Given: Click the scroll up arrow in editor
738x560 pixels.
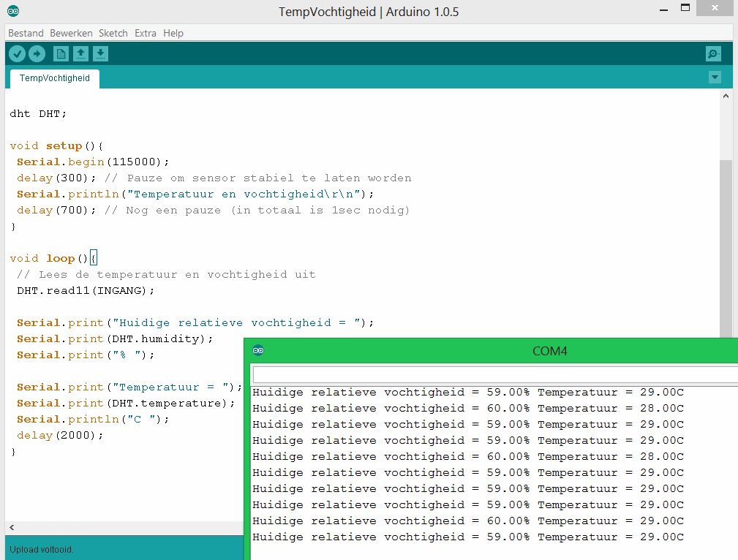Looking at the screenshot, I should [x=726, y=96].
